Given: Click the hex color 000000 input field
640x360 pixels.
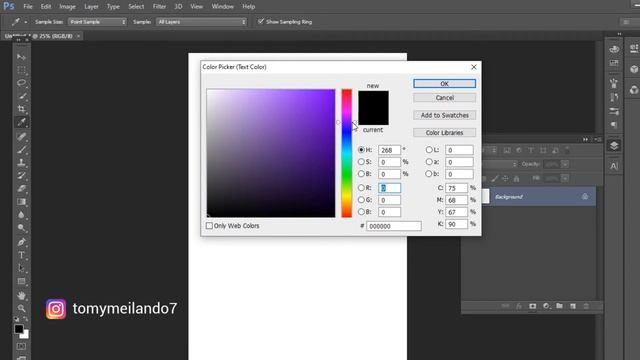Looking at the screenshot, I should click(x=393, y=226).
